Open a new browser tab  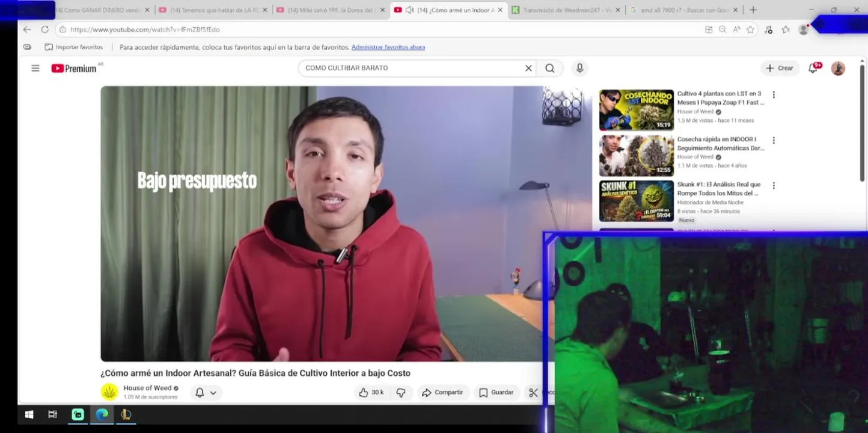click(753, 10)
